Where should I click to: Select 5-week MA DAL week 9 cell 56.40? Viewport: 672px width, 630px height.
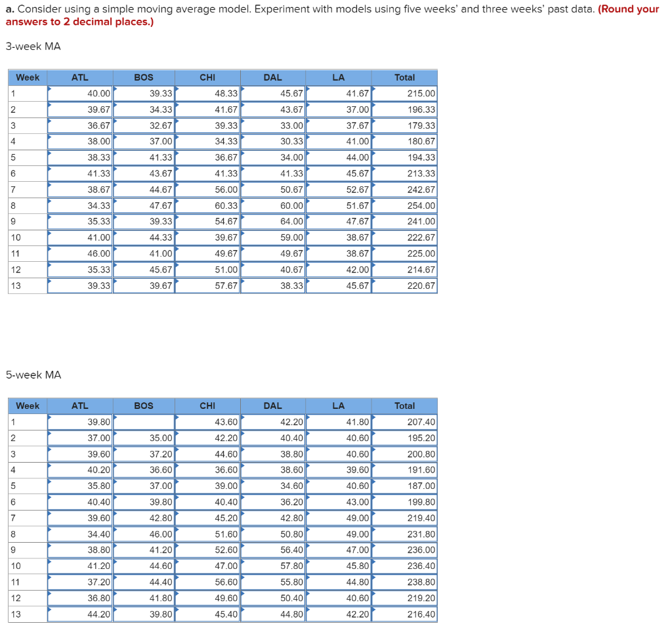(x=274, y=550)
